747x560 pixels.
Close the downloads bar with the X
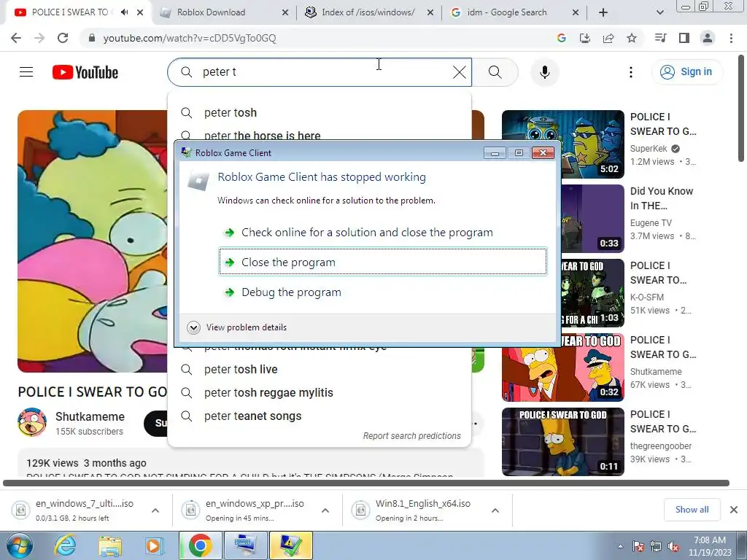click(734, 510)
